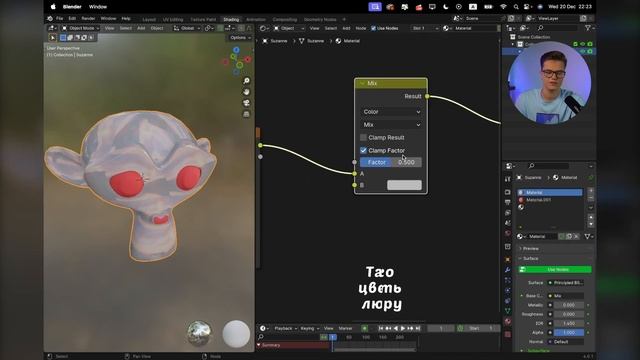Toggle the Mix node collapse arrow
The width and height of the screenshot is (640, 360).
point(362,83)
